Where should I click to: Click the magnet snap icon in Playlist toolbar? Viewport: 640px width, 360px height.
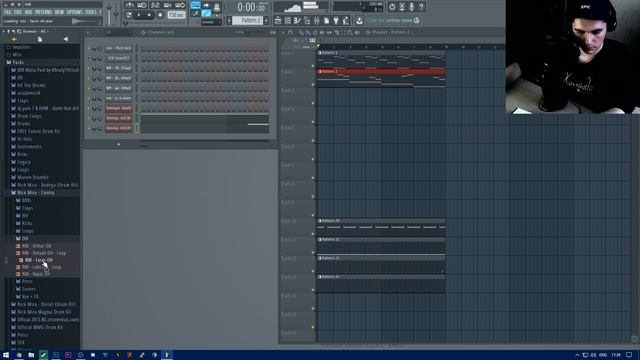coord(290,32)
